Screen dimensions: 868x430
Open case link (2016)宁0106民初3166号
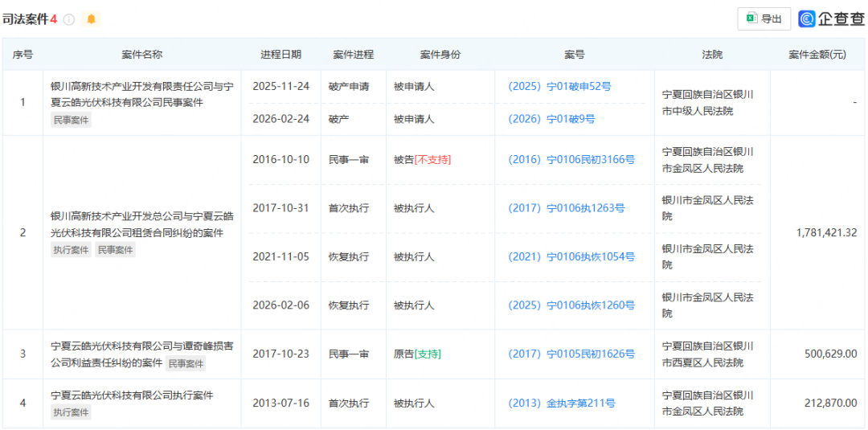(x=571, y=159)
